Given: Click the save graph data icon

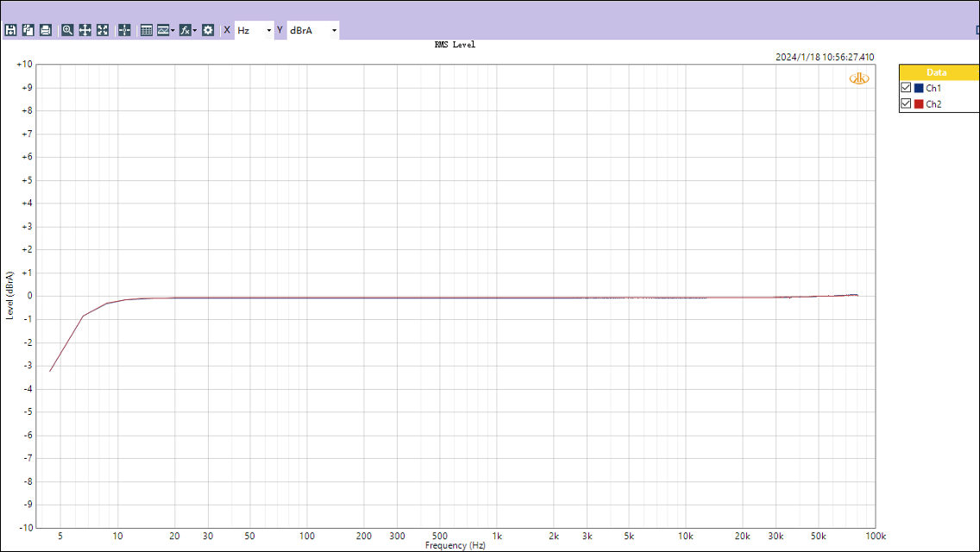Looking at the screenshot, I should [x=11, y=30].
